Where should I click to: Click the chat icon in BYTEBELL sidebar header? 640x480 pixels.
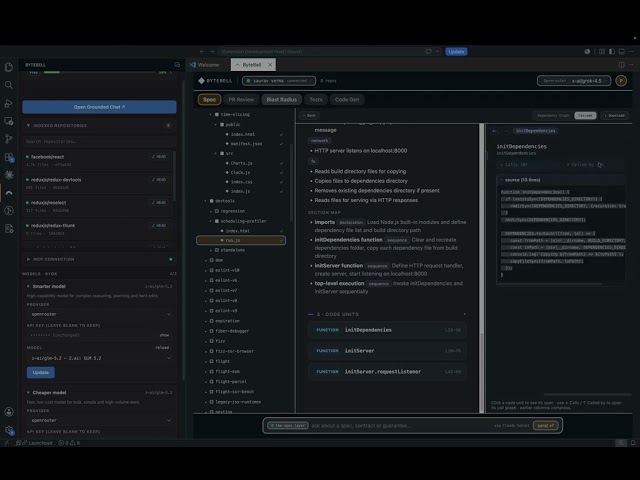177,64
